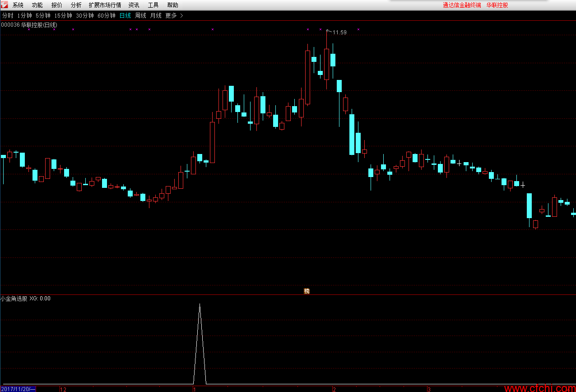The image size is (576, 392).
Task: Click the 2017/11/20/一 date readout
Action: coord(18,389)
